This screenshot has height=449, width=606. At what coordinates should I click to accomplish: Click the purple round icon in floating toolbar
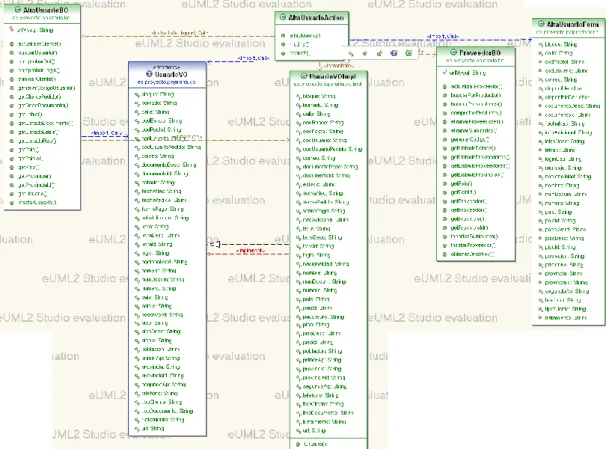click(x=394, y=53)
